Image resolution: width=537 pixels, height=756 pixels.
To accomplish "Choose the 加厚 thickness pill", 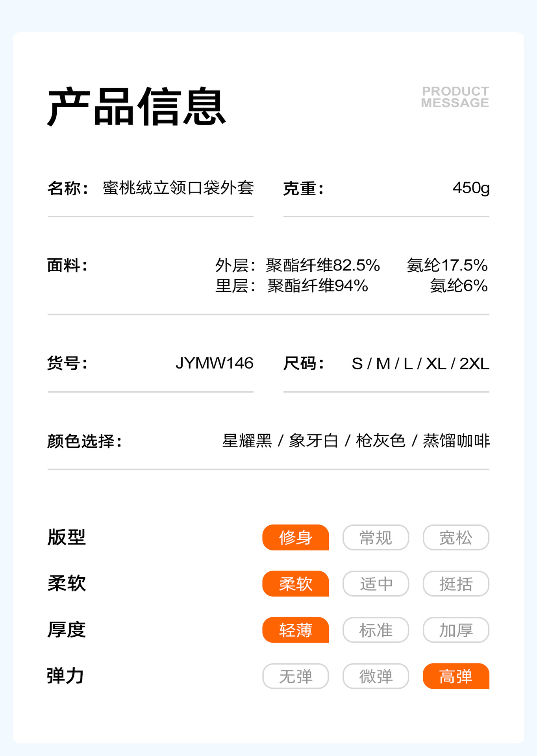I will (x=456, y=630).
